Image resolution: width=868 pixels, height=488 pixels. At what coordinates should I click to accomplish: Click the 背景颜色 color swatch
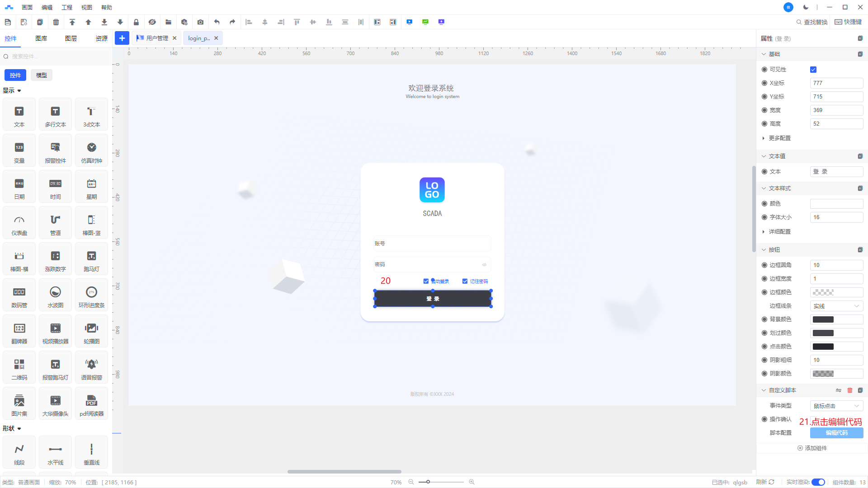click(x=823, y=319)
